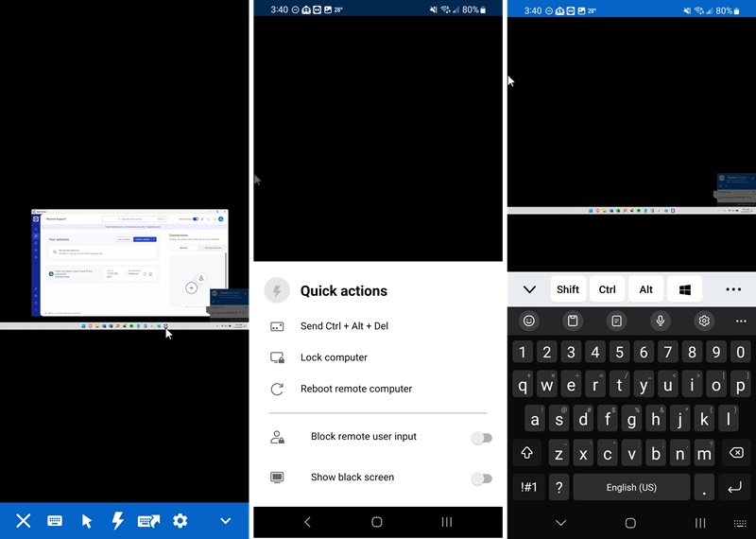Send Ctrl + Alt + Del
756x539 pixels.
point(378,326)
